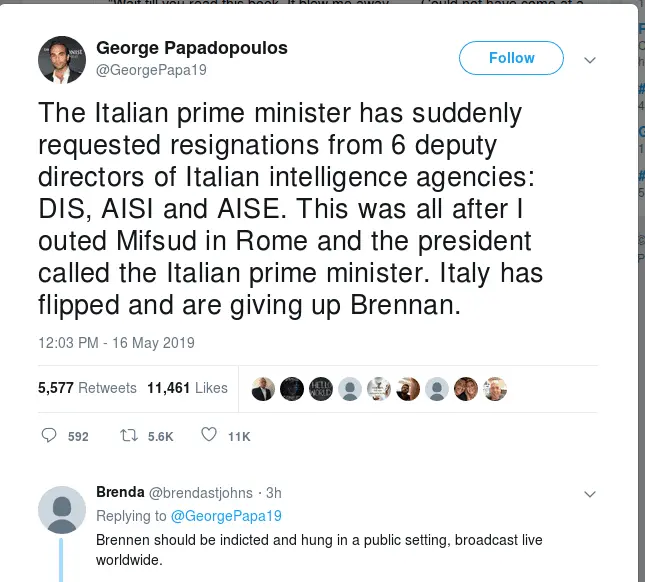The width and height of the screenshot is (645, 582).
Task: Open Brenda's reply options chevron
Action: [590, 494]
